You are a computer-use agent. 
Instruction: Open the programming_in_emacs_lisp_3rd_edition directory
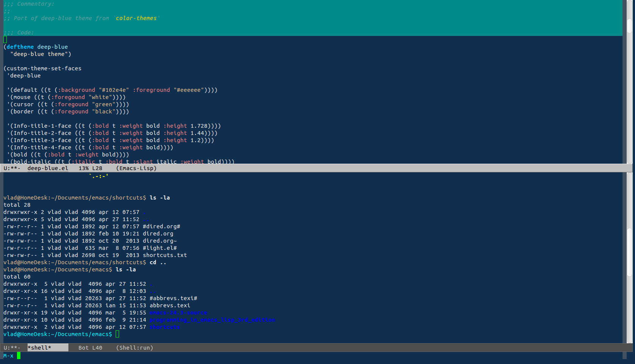point(212,320)
